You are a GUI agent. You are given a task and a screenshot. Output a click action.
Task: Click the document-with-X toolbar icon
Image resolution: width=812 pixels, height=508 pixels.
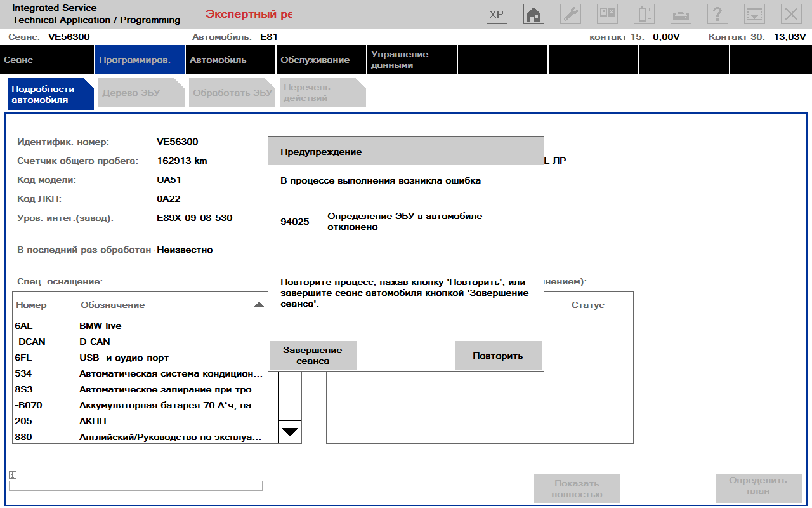tap(607, 14)
